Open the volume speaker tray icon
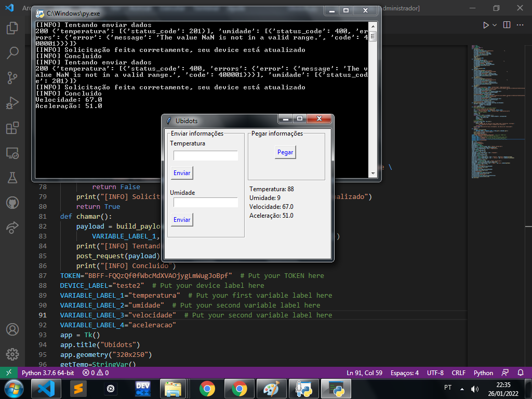 click(x=475, y=389)
